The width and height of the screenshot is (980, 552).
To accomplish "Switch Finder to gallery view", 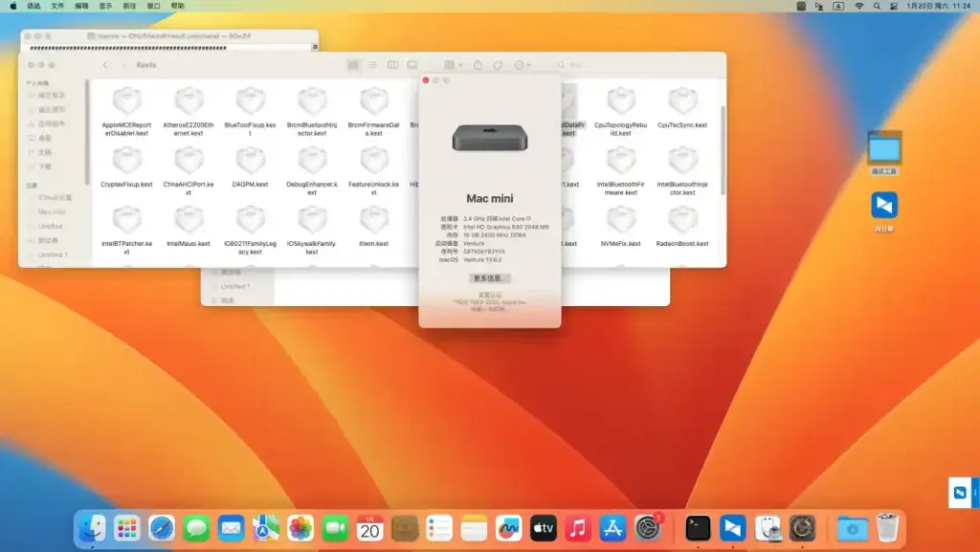I will click(x=412, y=65).
